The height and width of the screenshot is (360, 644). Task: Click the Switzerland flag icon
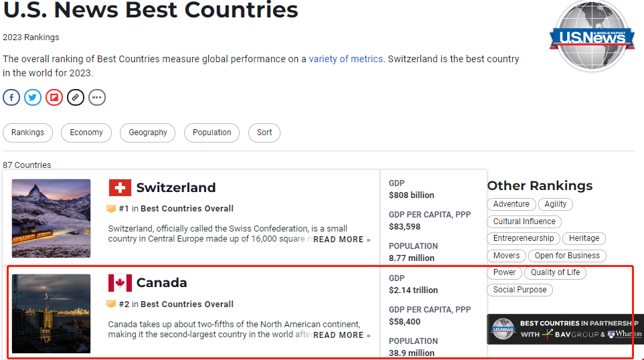(120, 188)
